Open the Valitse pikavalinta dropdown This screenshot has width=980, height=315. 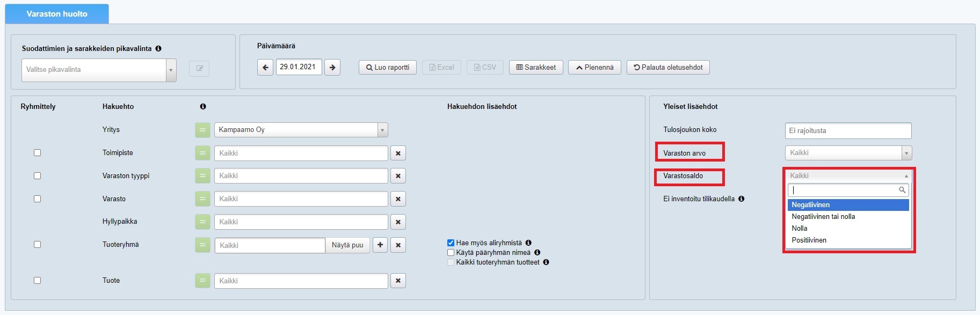click(x=99, y=70)
